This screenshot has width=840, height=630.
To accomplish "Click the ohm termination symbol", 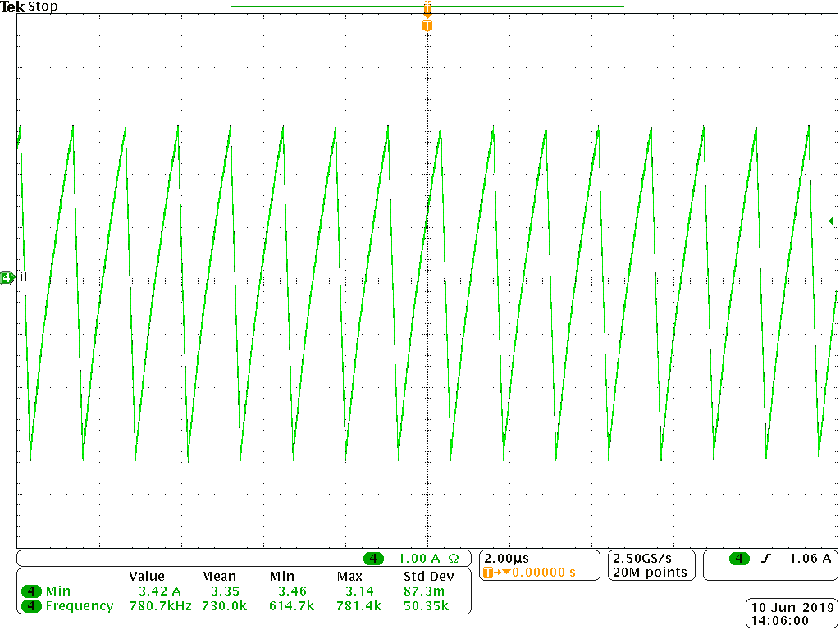I will point(453,559).
